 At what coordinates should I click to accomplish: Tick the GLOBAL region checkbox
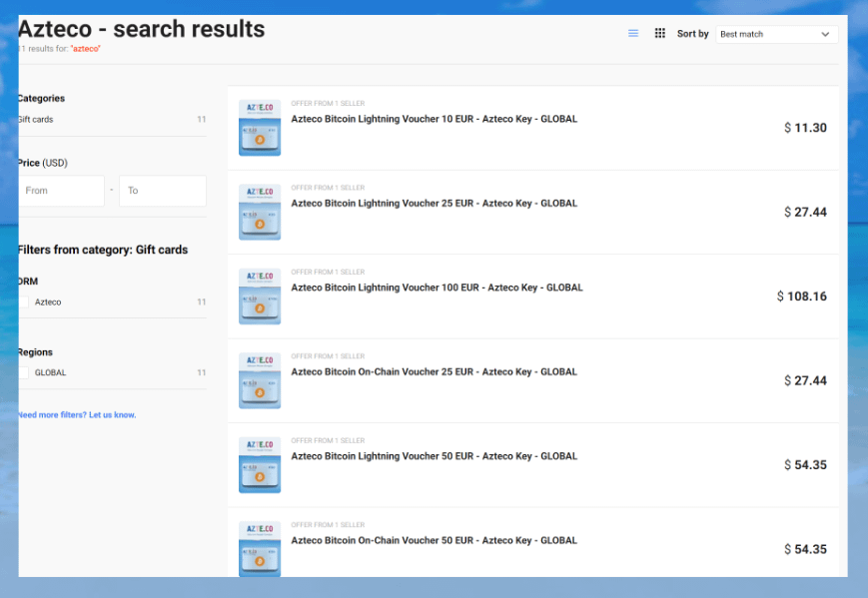tap(23, 373)
